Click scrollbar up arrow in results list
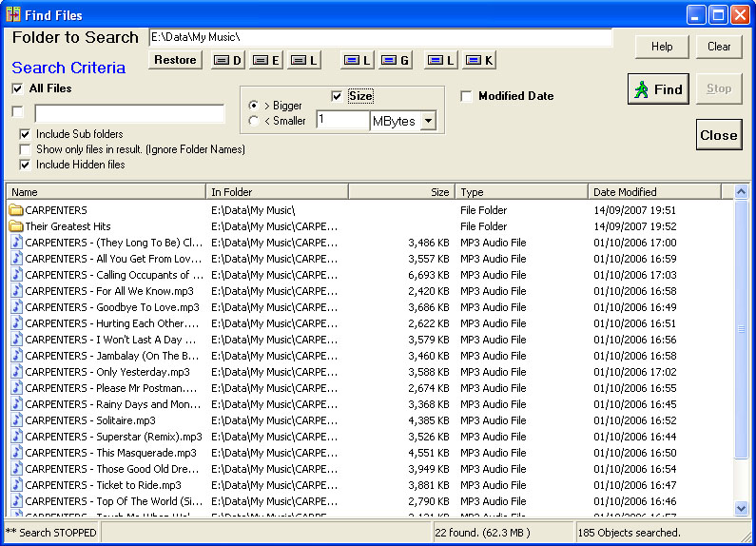 pyautogui.click(x=741, y=192)
